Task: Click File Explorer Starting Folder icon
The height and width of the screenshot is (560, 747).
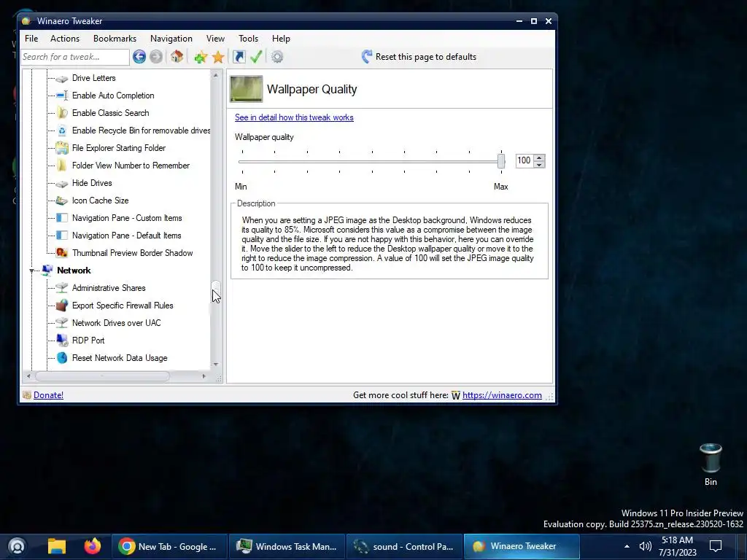Action: point(62,148)
